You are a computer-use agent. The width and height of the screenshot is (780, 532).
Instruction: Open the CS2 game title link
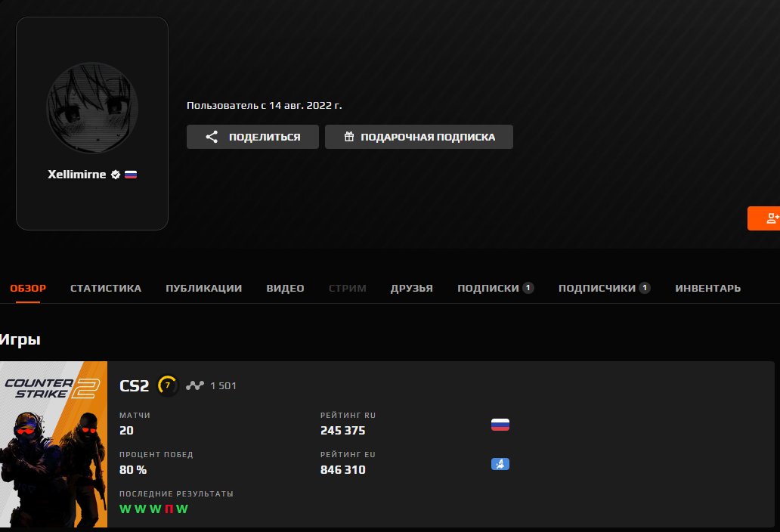coord(135,385)
